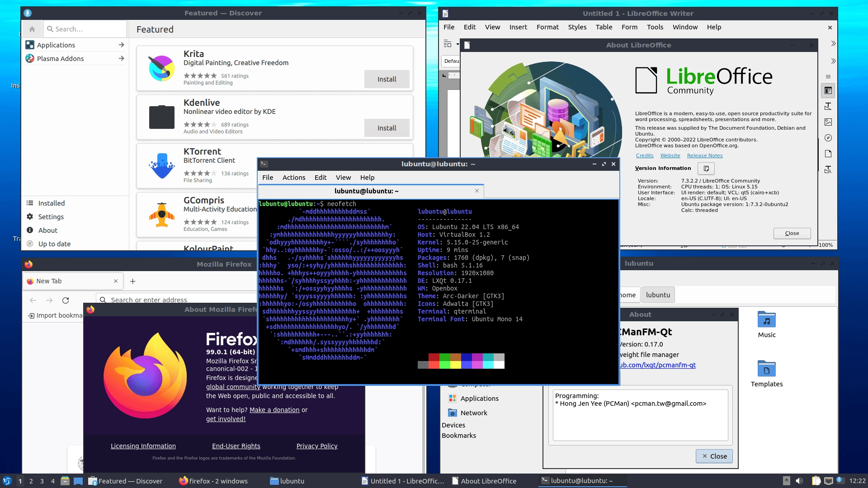This screenshot has width=868, height=488.
Task: Click the Krita app icon
Action: [x=161, y=68]
